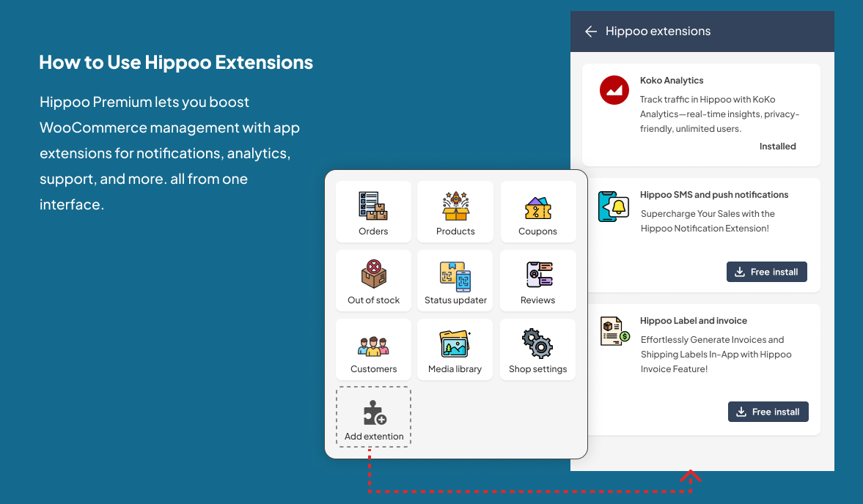This screenshot has width=863, height=504.
Task: Click the Status updater label
Action: click(x=456, y=300)
